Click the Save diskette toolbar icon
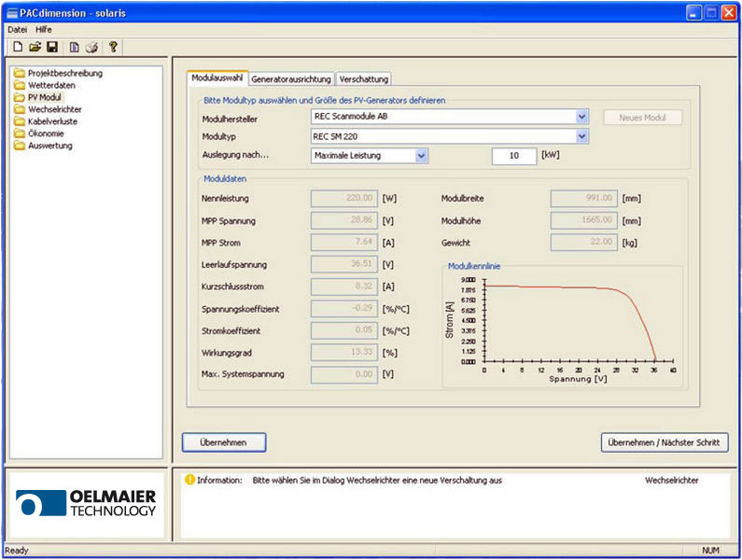The width and height of the screenshot is (742, 560). click(52, 47)
